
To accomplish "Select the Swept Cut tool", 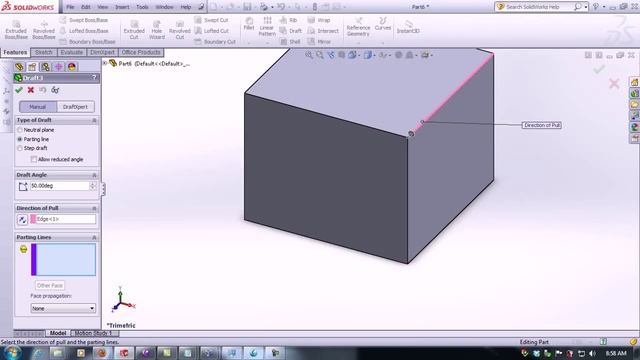I will tap(211, 20).
